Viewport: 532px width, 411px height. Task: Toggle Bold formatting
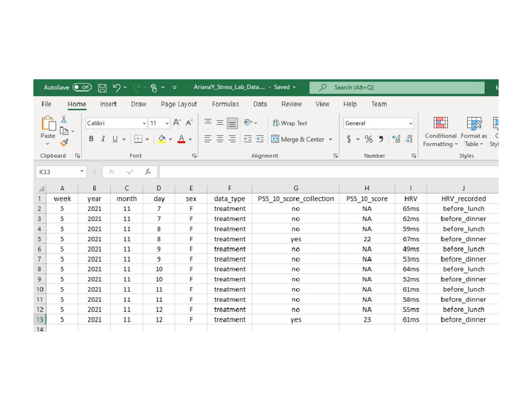tap(91, 139)
